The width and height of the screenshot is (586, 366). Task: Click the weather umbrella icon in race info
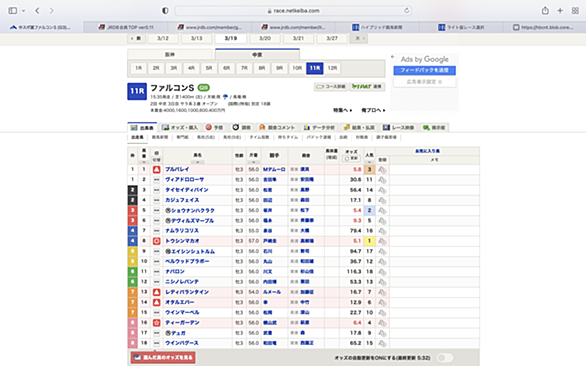tap(225, 97)
